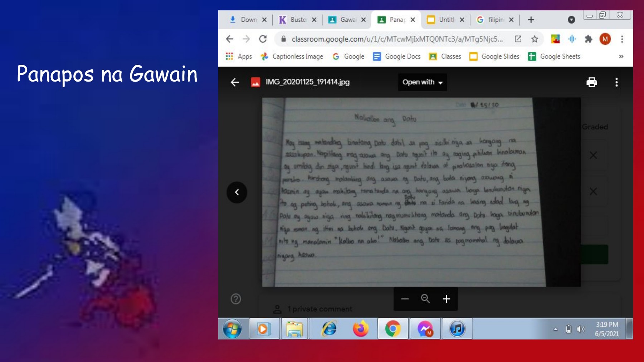Bookmark the page with the star icon
This screenshot has width=644, height=362.
click(x=535, y=39)
